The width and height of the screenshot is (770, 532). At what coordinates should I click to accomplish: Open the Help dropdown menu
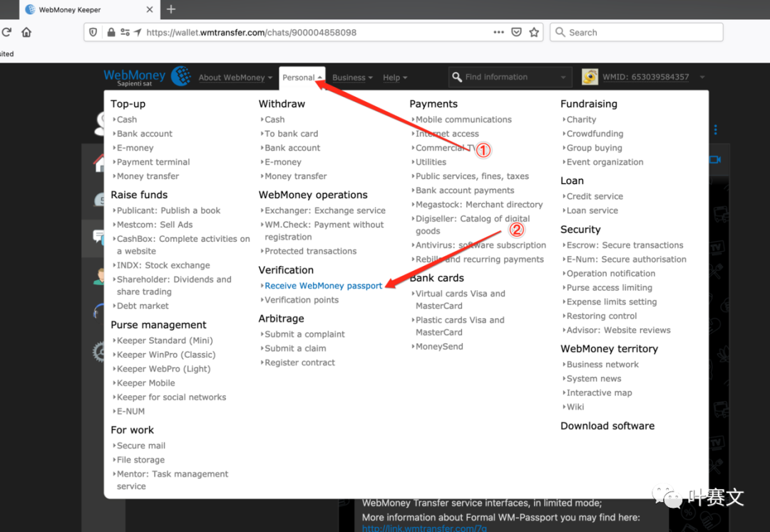tap(395, 78)
